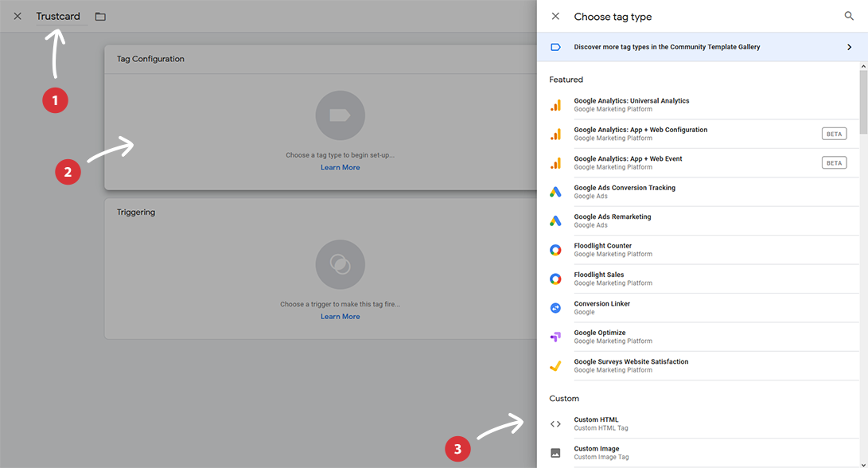This screenshot has height=468, width=868.
Task: Click the App + Web Event icon
Action: coord(556,163)
